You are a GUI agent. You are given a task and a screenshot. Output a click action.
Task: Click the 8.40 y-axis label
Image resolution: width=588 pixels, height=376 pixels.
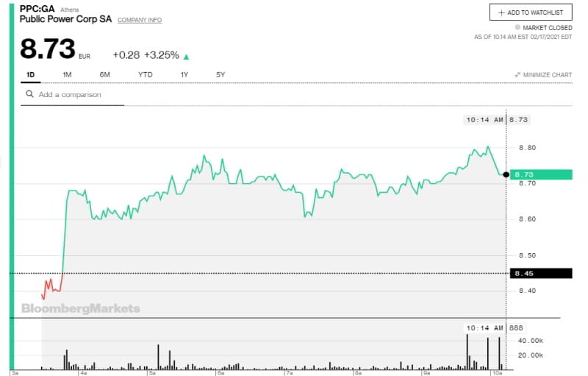527,291
